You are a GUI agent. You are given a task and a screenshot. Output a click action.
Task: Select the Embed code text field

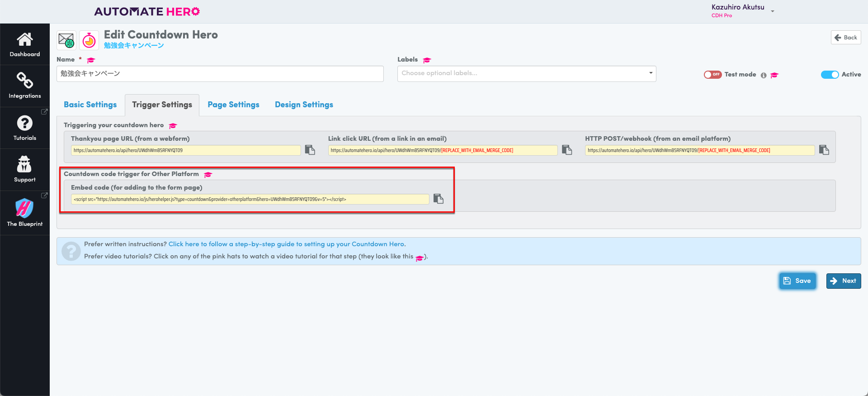(x=250, y=199)
